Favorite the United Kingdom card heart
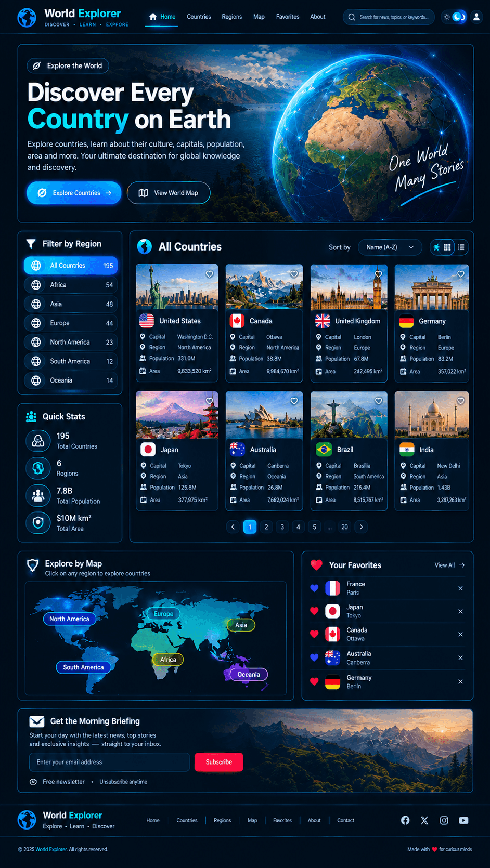 coord(379,274)
